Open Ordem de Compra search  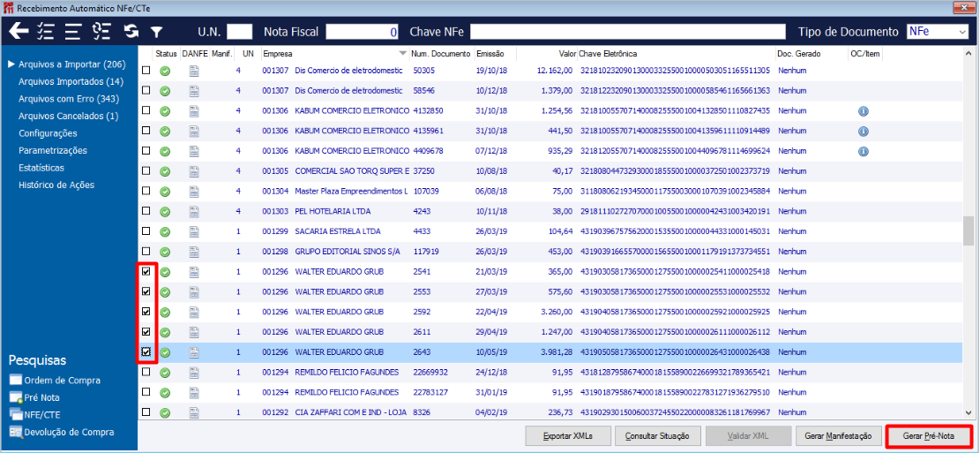[55, 381]
